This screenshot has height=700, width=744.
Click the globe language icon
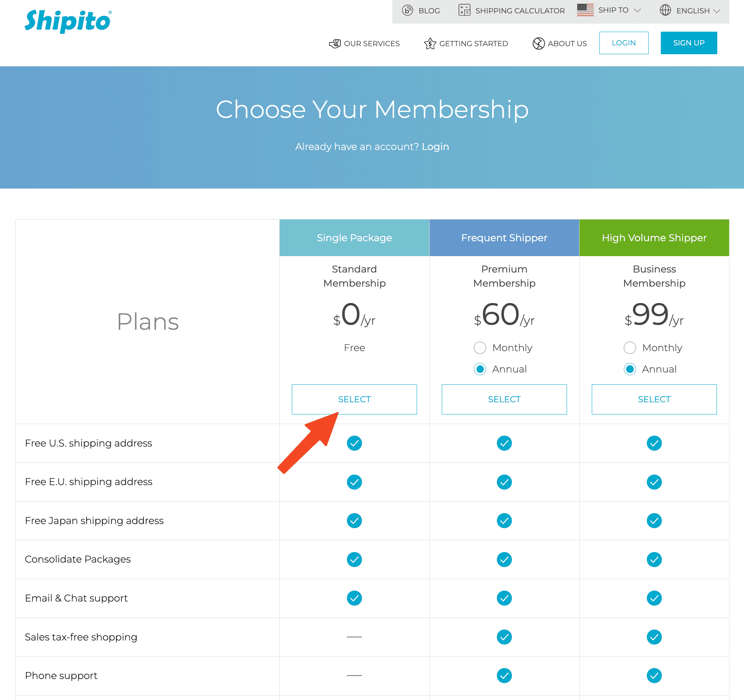[665, 10]
